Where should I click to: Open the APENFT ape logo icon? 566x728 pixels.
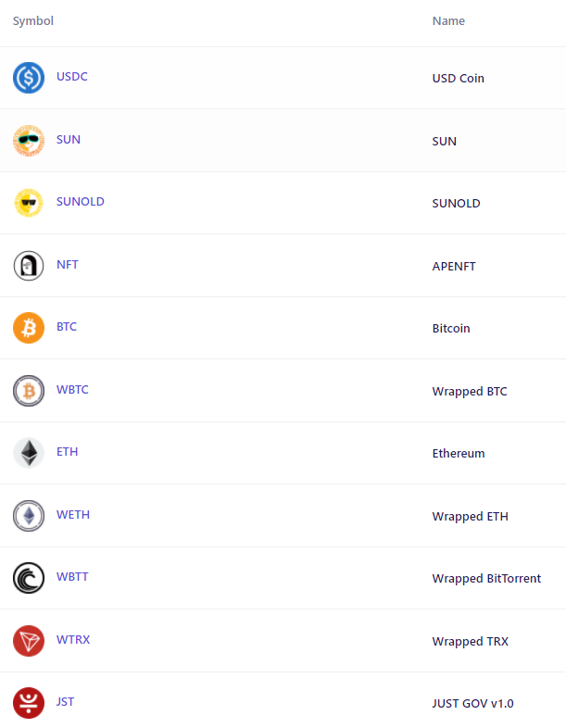29,266
